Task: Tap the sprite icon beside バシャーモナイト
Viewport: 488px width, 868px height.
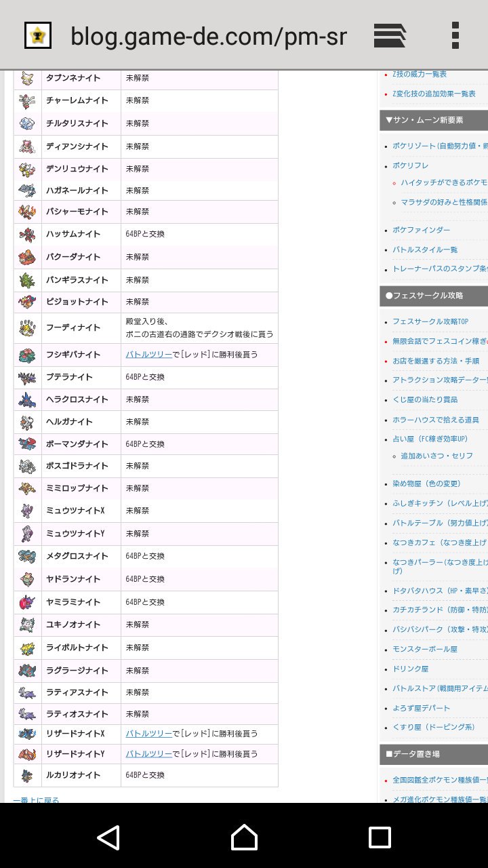Action: [x=27, y=212]
